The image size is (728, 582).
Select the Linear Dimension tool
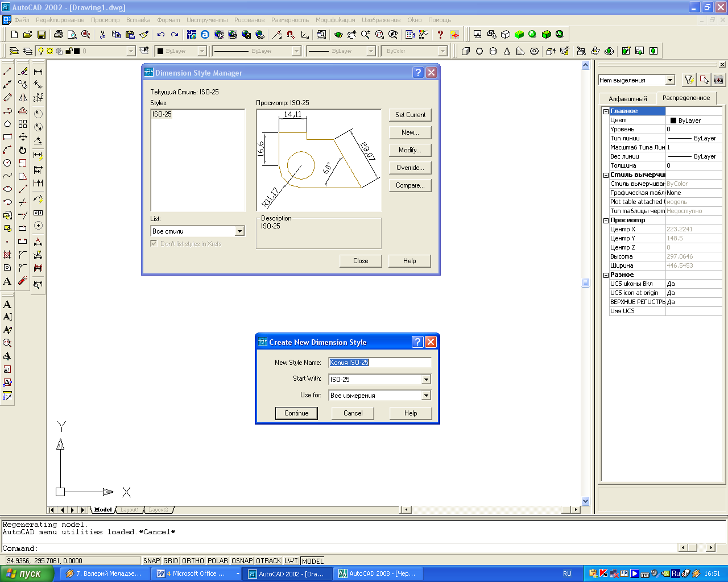tap(38, 72)
